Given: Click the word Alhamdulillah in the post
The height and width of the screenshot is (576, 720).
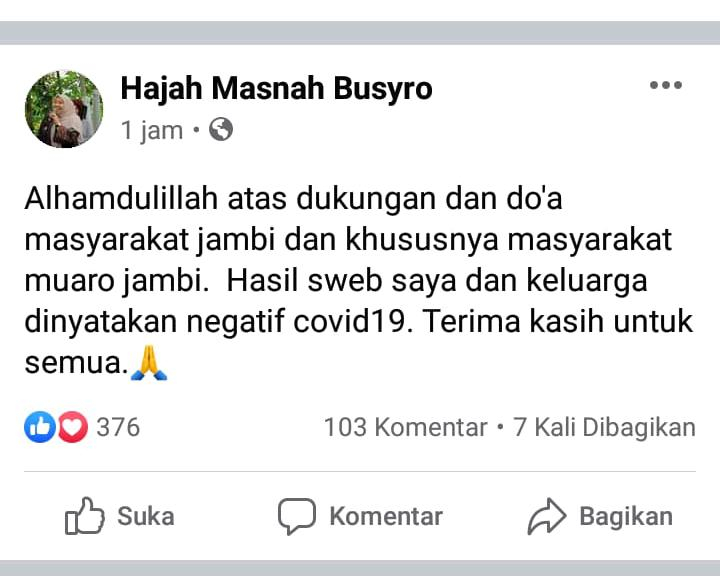Looking at the screenshot, I should 121,199.
